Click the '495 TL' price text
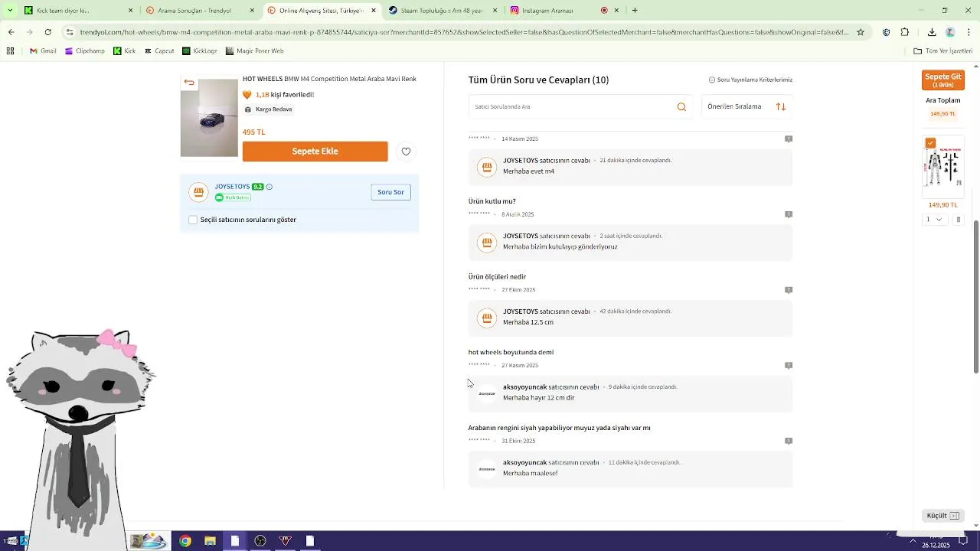980x551 pixels. click(253, 132)
